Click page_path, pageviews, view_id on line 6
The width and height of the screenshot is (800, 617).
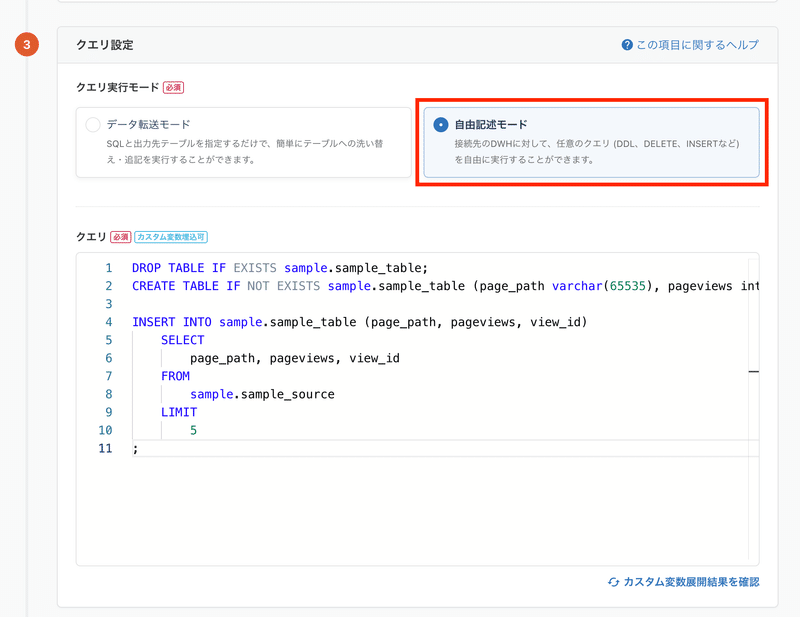point(295,358)
